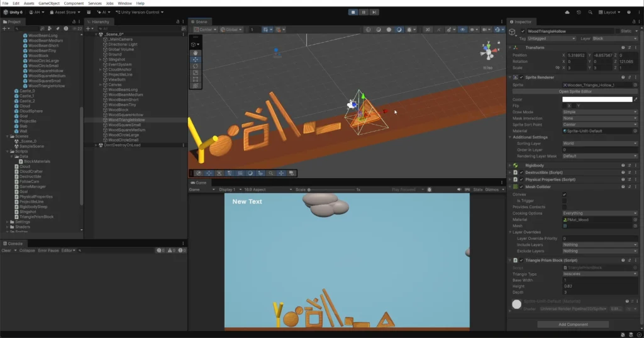Screen dimensions: 644x338
Task: Open sprite object picker icon
Action: click(x=635, y=85)
